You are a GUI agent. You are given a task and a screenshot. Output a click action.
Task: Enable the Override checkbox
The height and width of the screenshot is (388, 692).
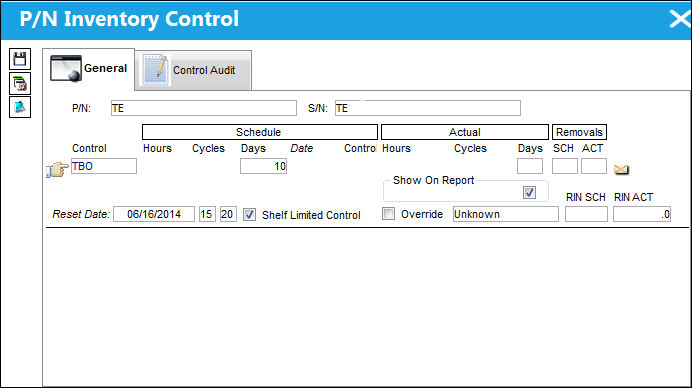click(x=388, y=214)
